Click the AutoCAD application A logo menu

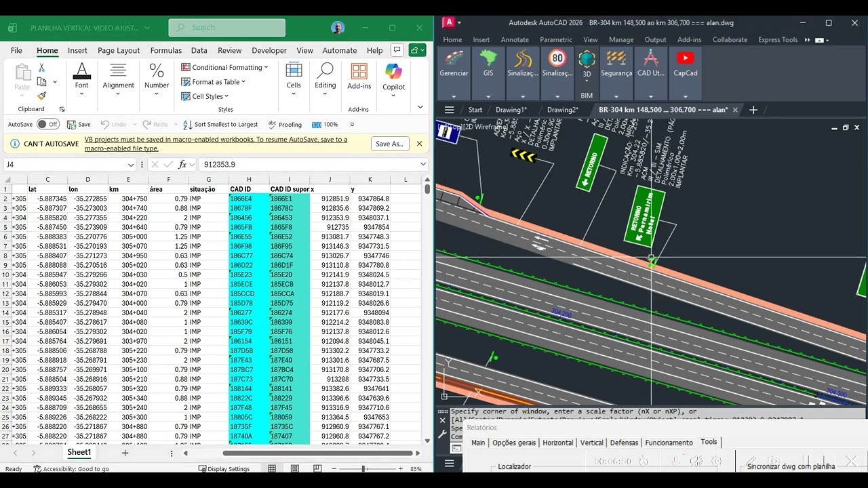pos(448,22)
